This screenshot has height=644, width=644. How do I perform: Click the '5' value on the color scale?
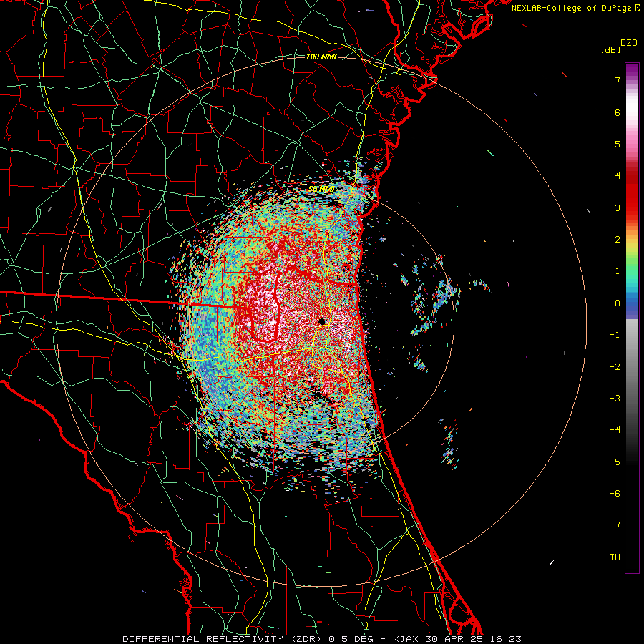click(618, 144)
